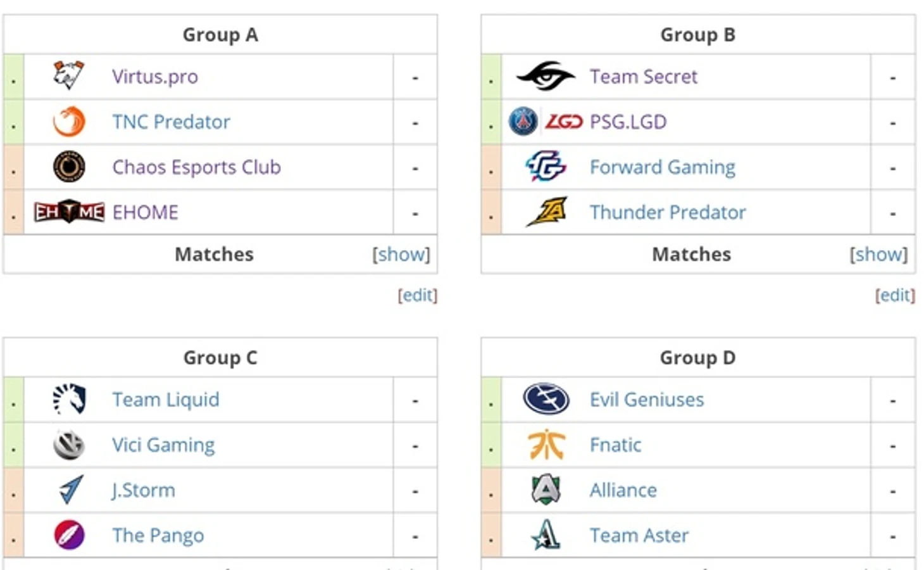Click the orange Fnatic logo
Viewport: 924px width, 570px height.
(546, 445)
